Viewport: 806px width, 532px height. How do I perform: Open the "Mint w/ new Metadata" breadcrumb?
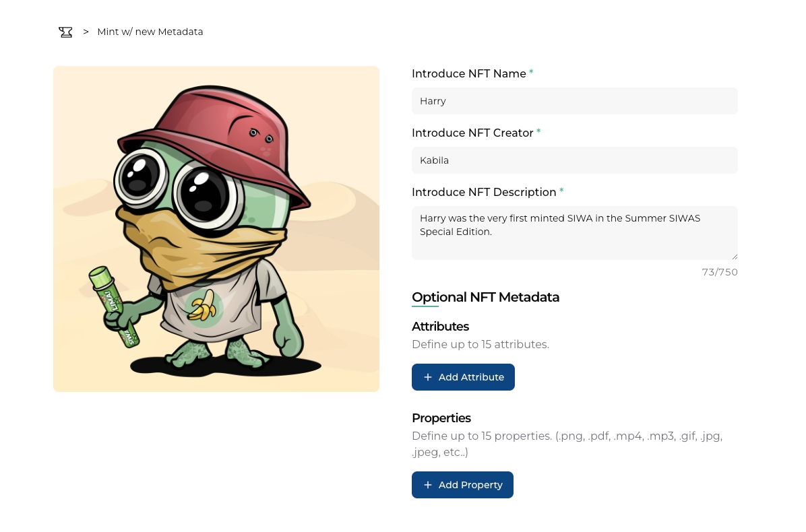(150, 32)
